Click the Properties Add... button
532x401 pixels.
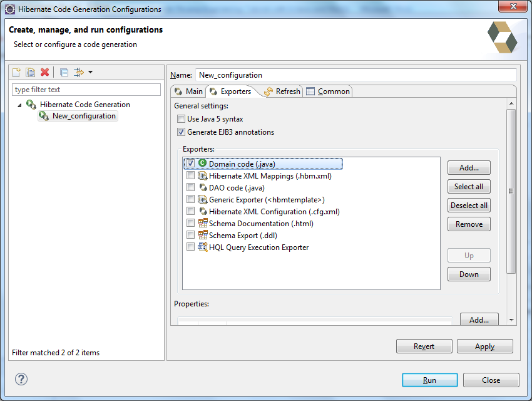479,320
